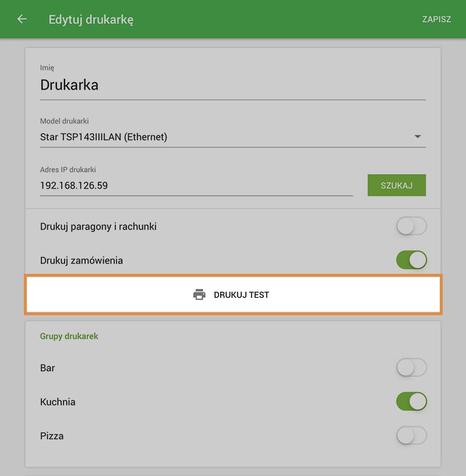Open the Model drukarki dropdown
Viewport: 466px width, 476px height.
[233, 137]
